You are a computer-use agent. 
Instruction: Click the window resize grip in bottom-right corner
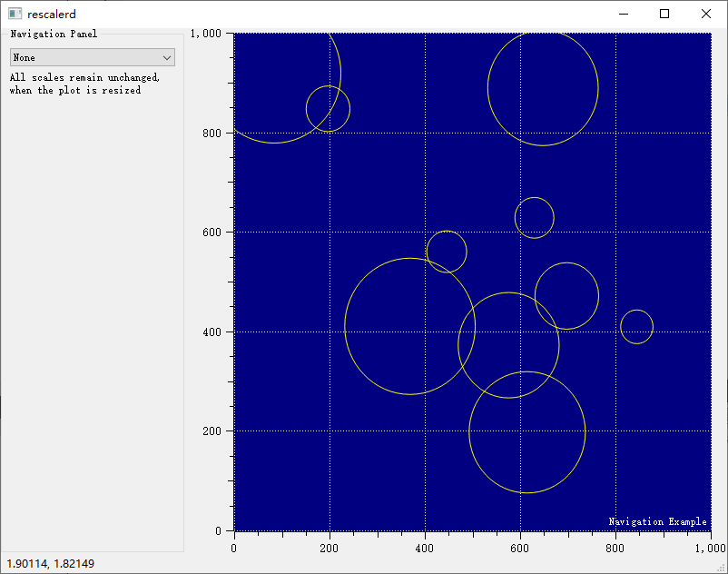point(722,568)
